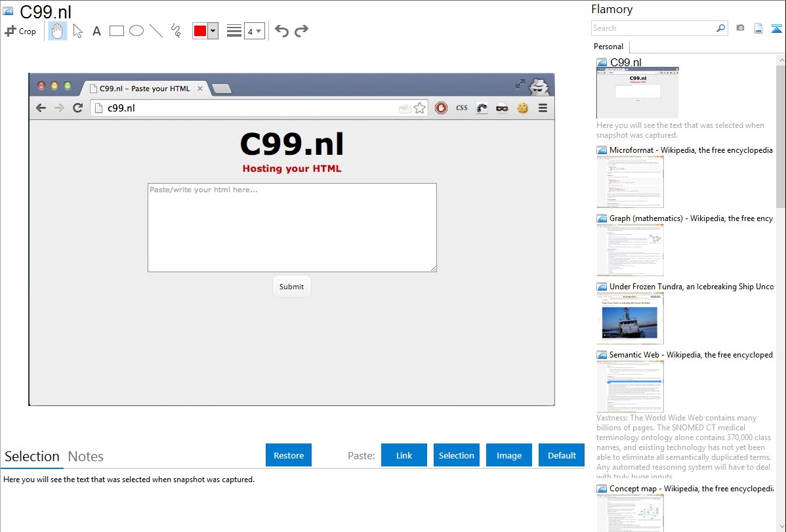Image resolution: width=786 pixels, height=532 pixels.
Task: Click the bookmark star icon
Action: pos(419,108)
